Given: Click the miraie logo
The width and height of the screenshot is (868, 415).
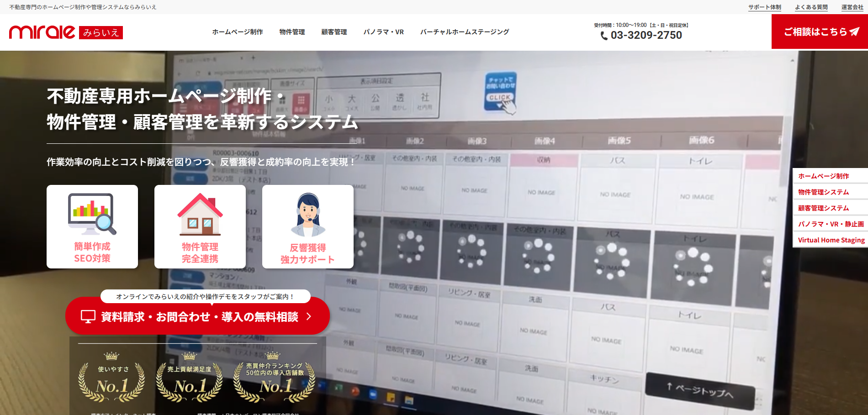Looking at the screenshot, I should [66, 32].
